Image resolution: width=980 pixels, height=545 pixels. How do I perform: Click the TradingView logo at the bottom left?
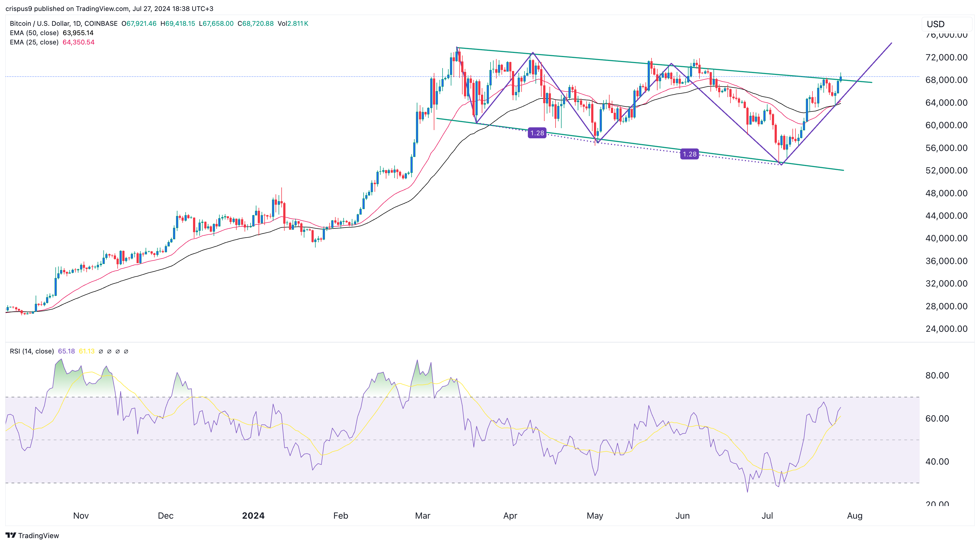[x=32, y=535]
